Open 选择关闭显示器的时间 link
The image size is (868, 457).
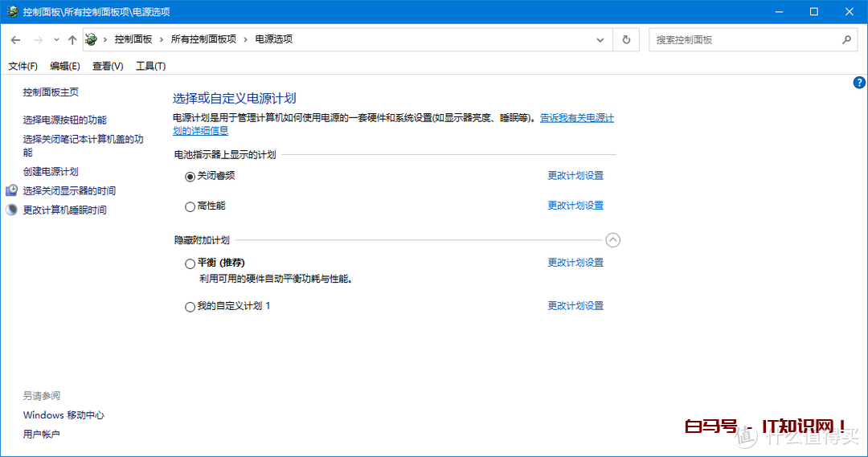[69, 191]
